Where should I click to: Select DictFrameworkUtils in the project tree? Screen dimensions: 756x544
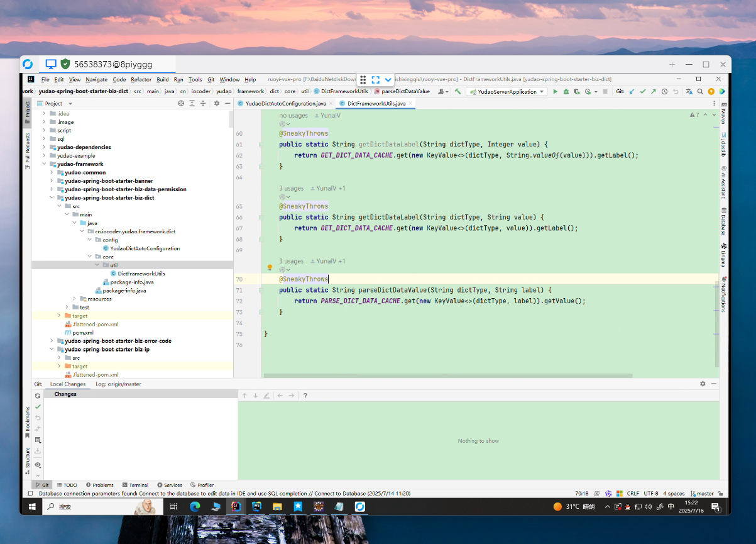click(141, 274)
